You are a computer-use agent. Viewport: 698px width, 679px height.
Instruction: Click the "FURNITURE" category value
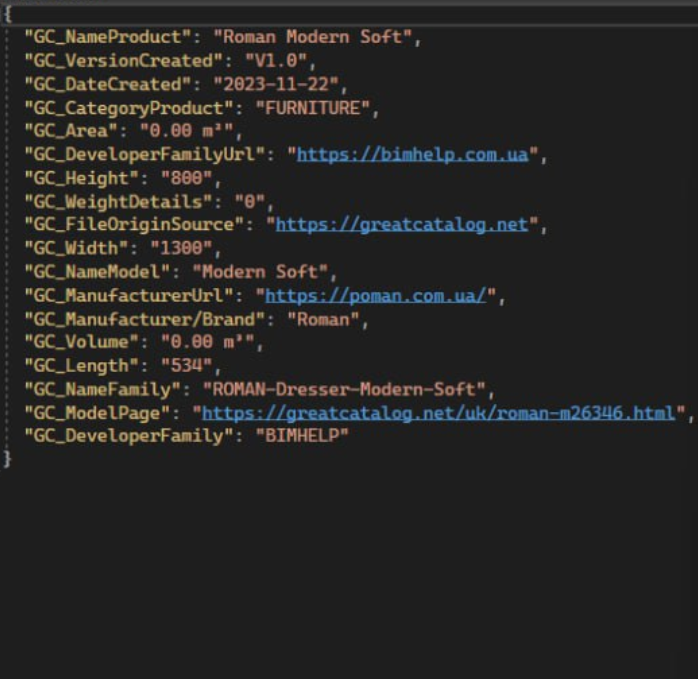(312, 108)
